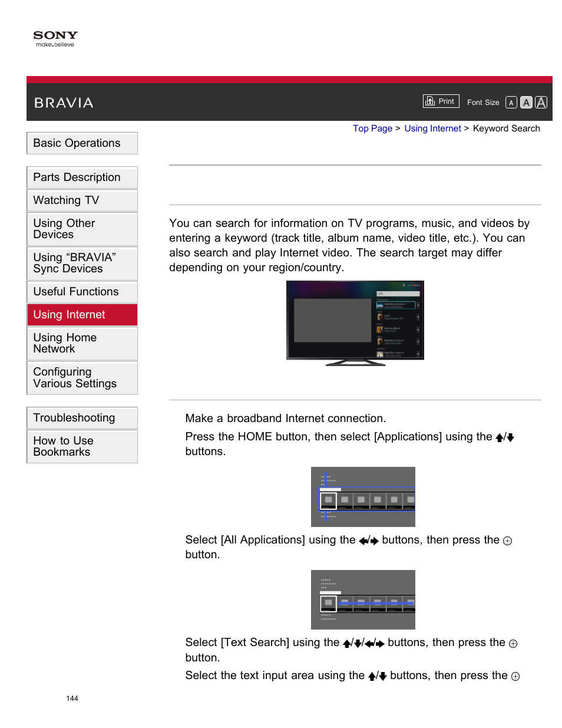This screenshot has height=728, width=562.
Task: Open the Using Internet breadcrumb link
Action: point(432,129)
